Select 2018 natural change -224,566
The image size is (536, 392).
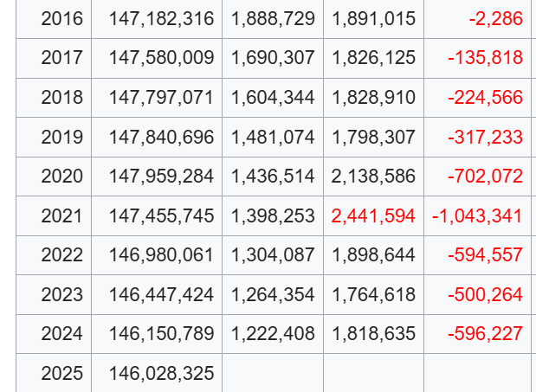click(485, 98)
